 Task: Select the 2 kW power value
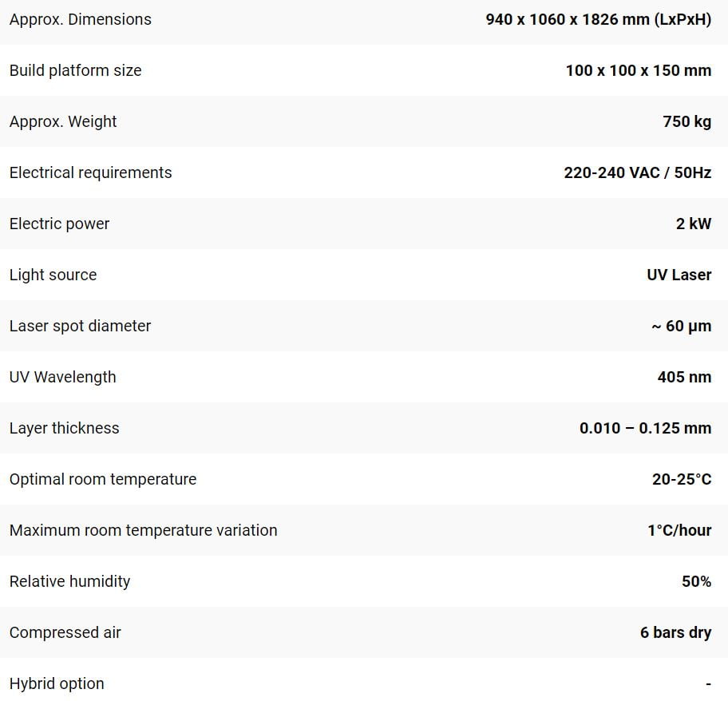693,224
